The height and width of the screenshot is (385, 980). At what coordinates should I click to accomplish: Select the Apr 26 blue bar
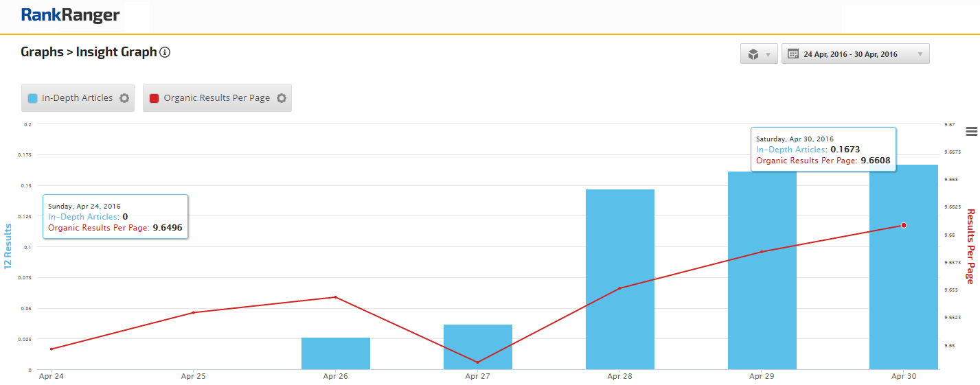click(336, 353)
